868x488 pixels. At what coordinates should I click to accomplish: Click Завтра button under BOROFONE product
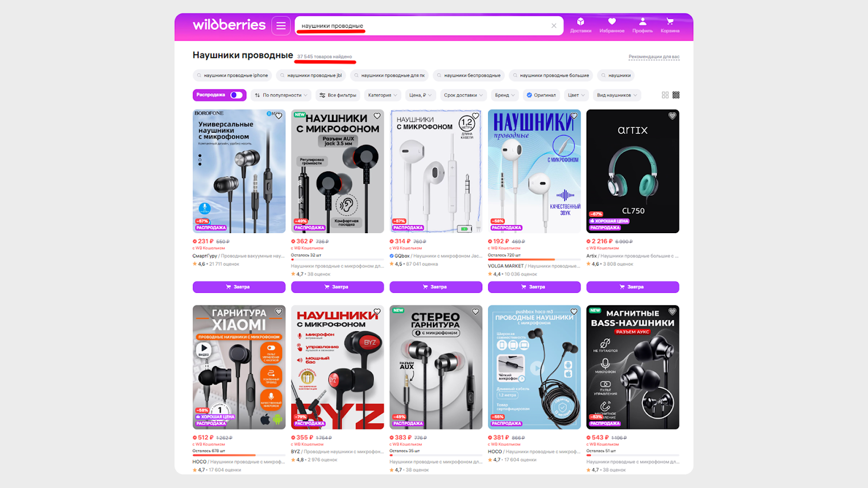(239, 287)
